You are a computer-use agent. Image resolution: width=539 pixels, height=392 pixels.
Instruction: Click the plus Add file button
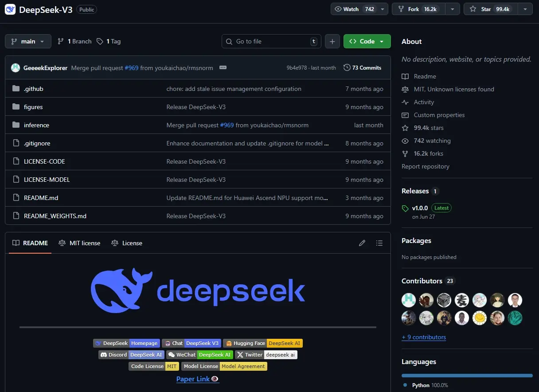click(x=332, y=41)
